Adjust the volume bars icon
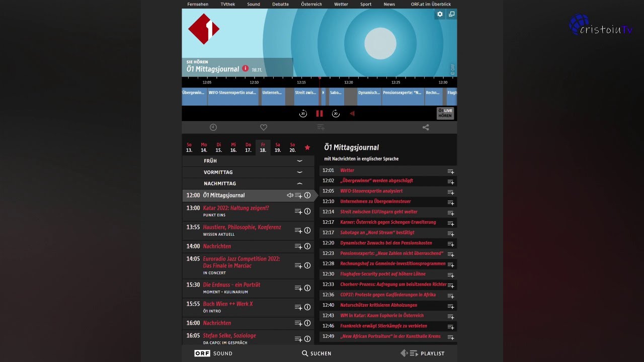The height and width of the screenshot is (362, 644). [352, 114]
